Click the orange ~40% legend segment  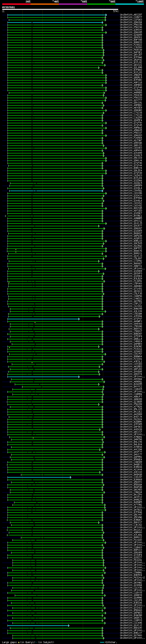point(45,4)
